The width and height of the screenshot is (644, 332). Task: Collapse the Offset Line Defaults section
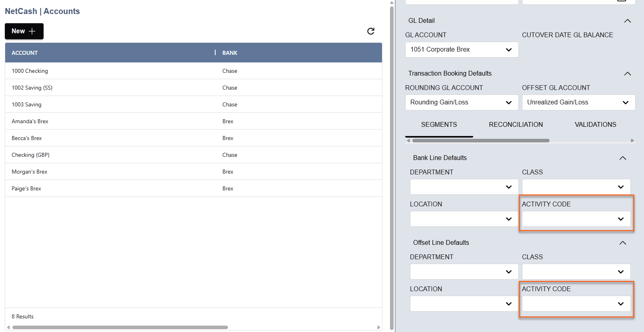point(622,243)
